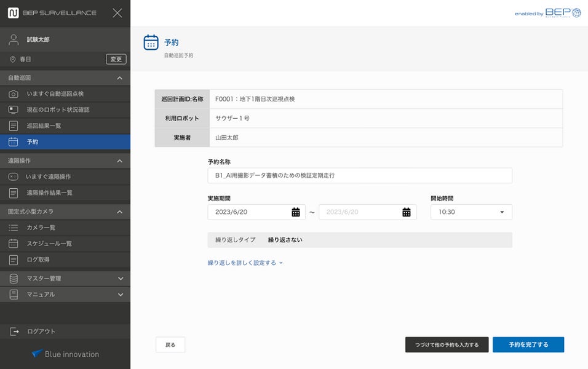Viewport: 588px width, 369px height.
Task: Click the 山田太郎 value
Action: tap(227, 138)
